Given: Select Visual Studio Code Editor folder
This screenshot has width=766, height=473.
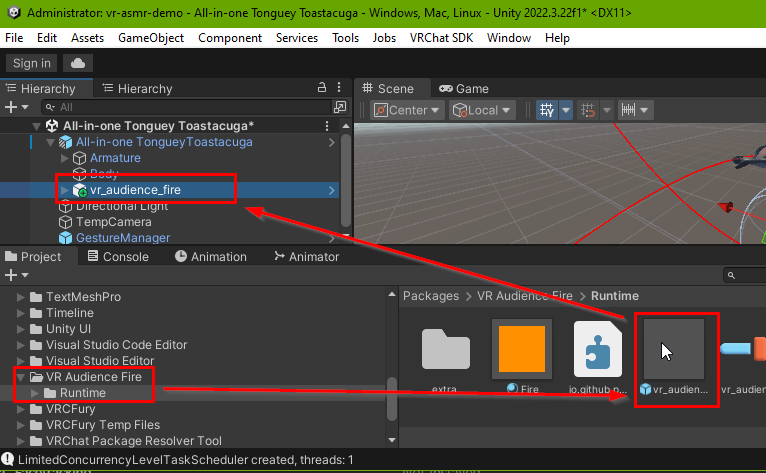Looking at the screenshot, I should (x=116, y=345).
